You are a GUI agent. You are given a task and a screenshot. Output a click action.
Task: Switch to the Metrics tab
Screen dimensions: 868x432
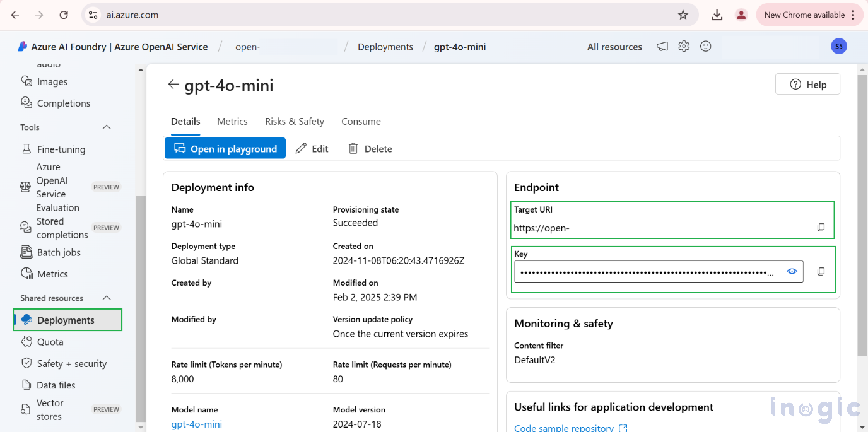pyautogui.click(x=232, y=122)
